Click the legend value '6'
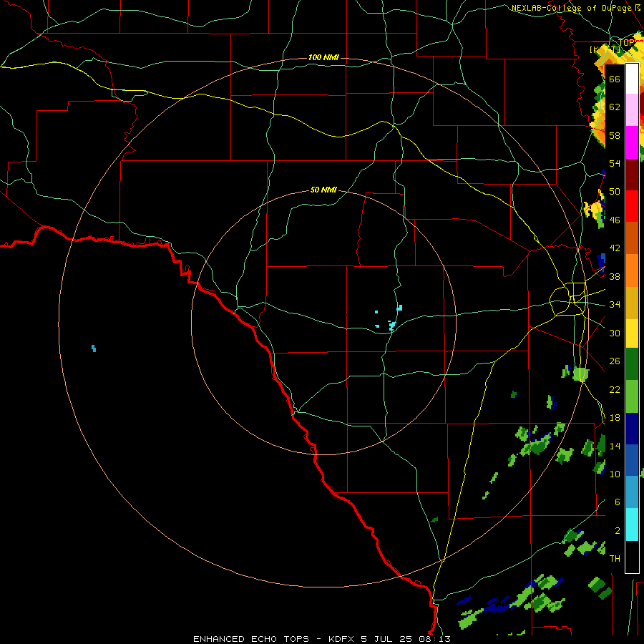This screenshot has height=644, width=644. (x=618, y=502)
